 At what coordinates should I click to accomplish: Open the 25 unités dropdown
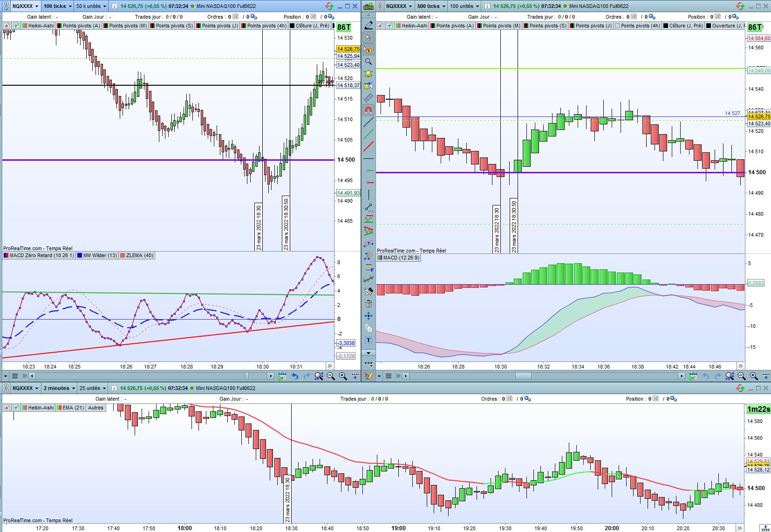point(93,388)
